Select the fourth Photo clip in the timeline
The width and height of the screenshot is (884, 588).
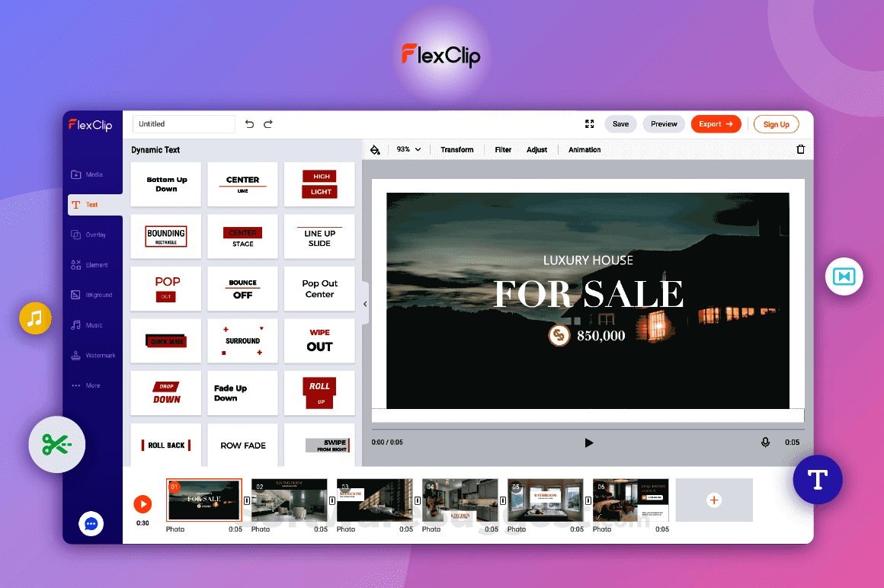[x=460, y=500]
